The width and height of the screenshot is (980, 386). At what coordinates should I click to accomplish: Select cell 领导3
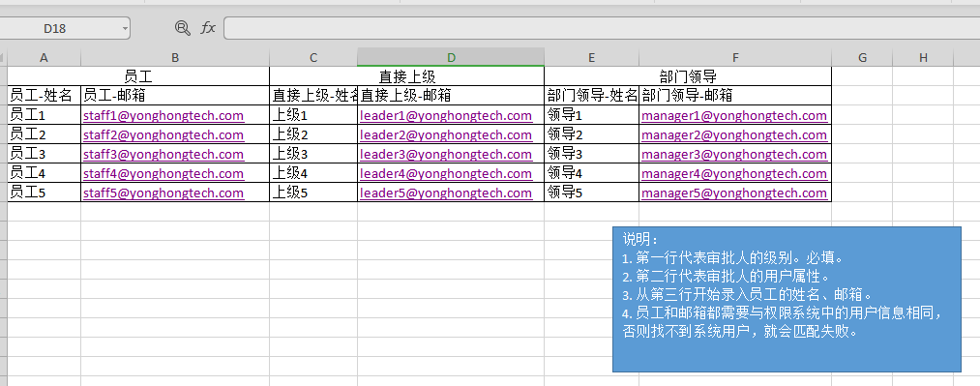pos(591,154)
